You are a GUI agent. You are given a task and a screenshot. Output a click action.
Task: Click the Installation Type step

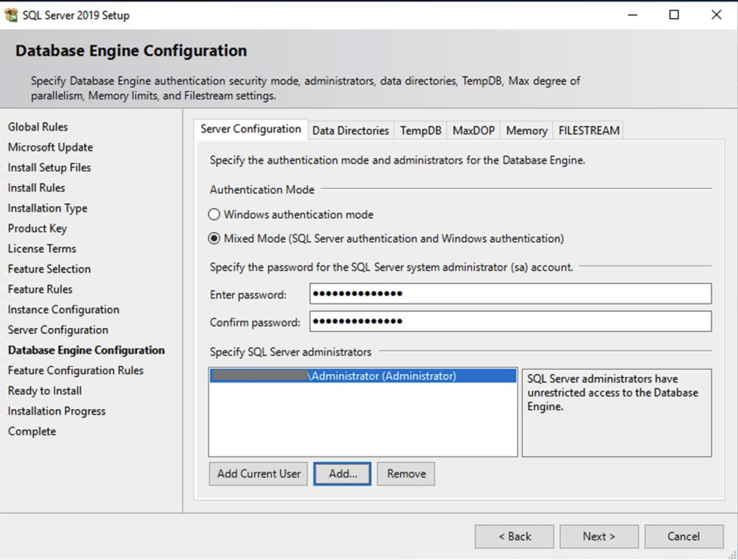pyautogui.click(x=48, y=208)
